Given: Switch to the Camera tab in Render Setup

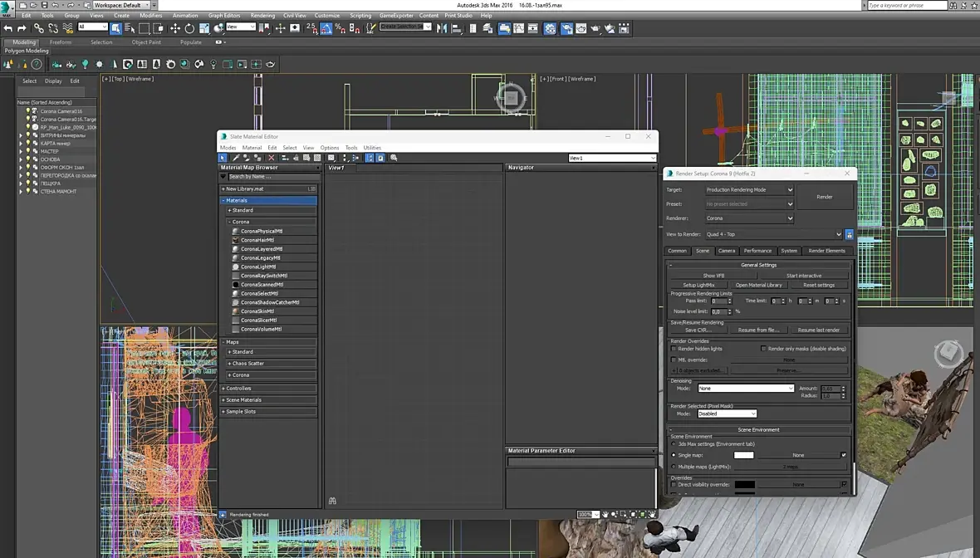Looking at the screenshot, I should click(x=727, y=251).
